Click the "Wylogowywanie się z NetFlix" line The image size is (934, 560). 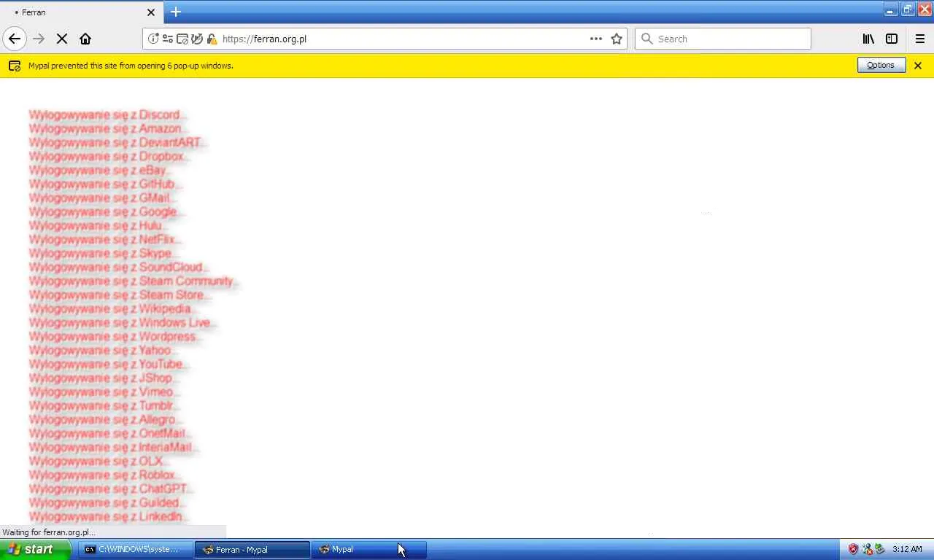[x=104, y=239]
